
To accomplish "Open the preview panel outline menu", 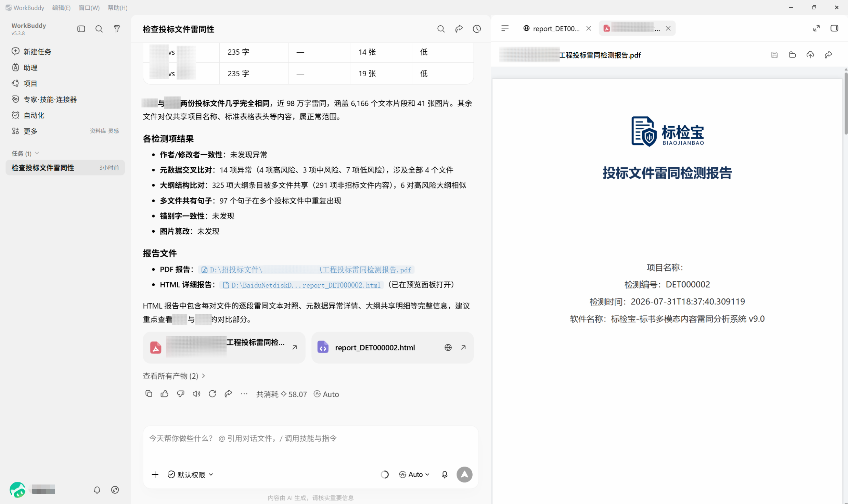I will click(505, 28).
